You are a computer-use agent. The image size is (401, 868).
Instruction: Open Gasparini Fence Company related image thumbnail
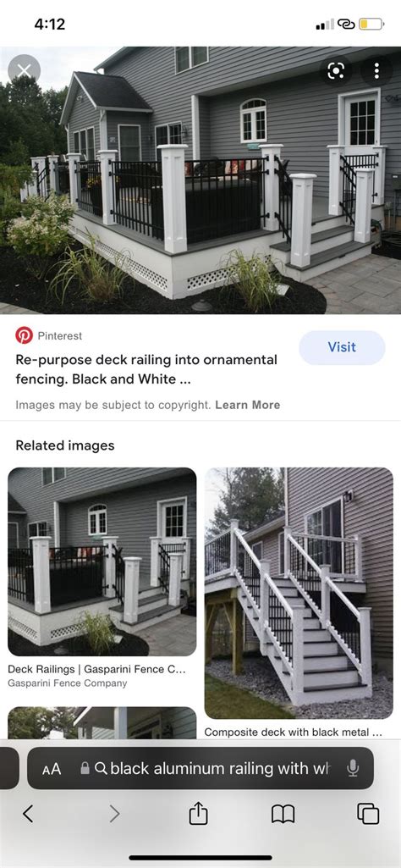102,562
